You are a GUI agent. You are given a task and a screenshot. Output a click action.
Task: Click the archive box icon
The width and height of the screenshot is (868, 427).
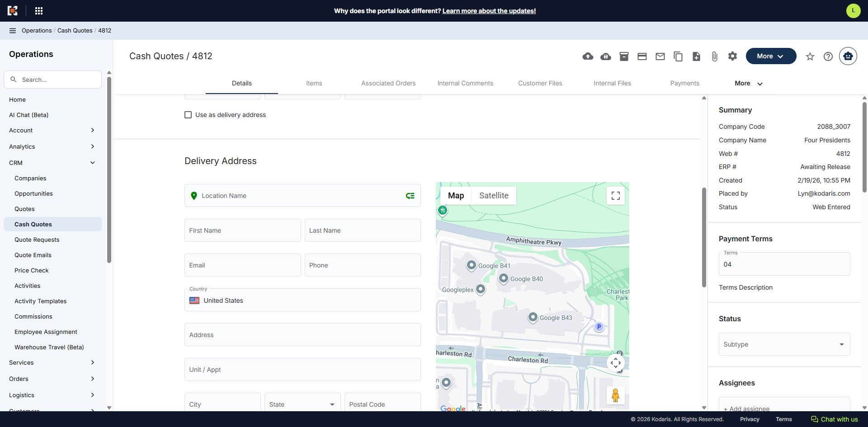pyautogui.click(x=624, y=56)
